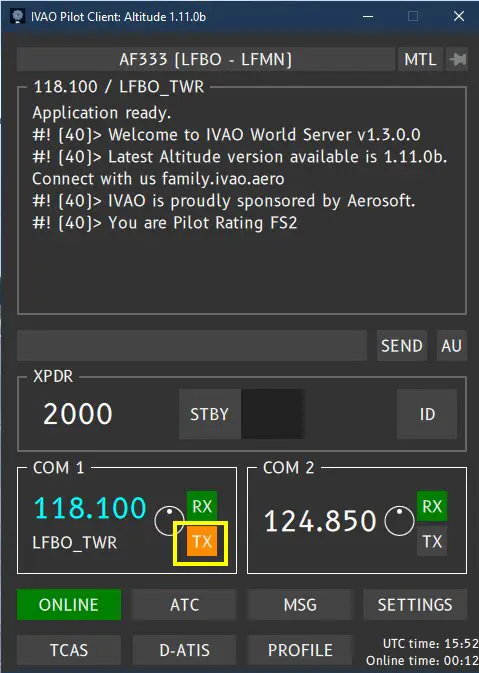Click the IVAO app icon in title bar

pyautogui.click(x=18, y=17)
